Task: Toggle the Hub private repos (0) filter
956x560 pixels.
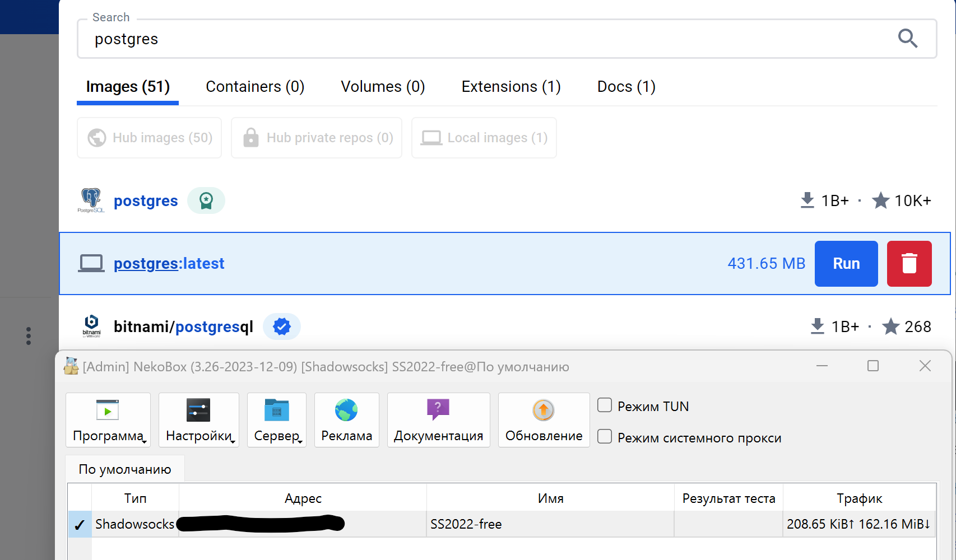Action: pyautogui.click(x=317, y=138)
